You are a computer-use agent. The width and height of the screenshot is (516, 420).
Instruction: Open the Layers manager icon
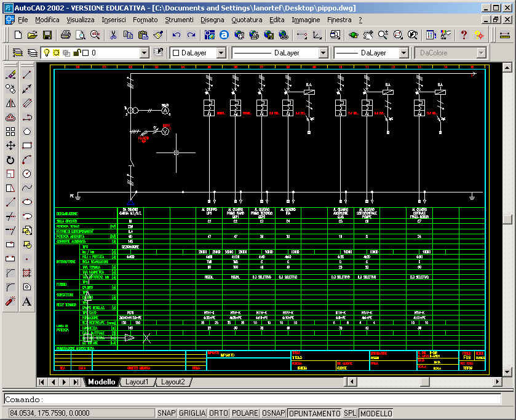(x=17, y=53)
